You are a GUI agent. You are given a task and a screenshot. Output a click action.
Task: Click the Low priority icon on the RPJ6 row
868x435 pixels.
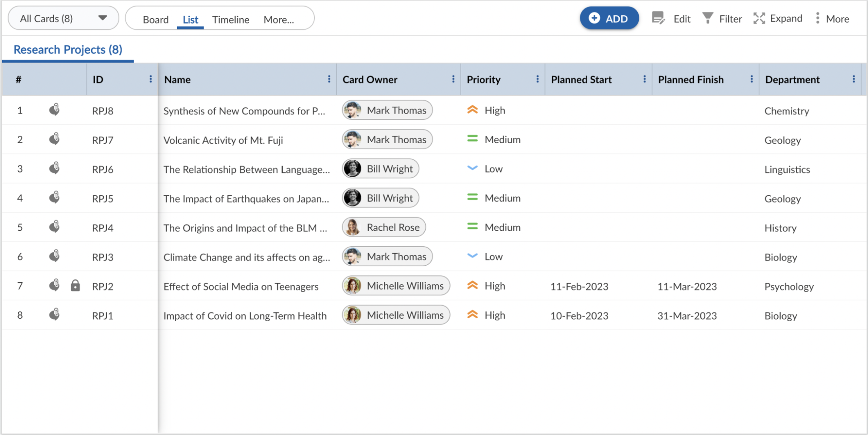pos(472,168)
